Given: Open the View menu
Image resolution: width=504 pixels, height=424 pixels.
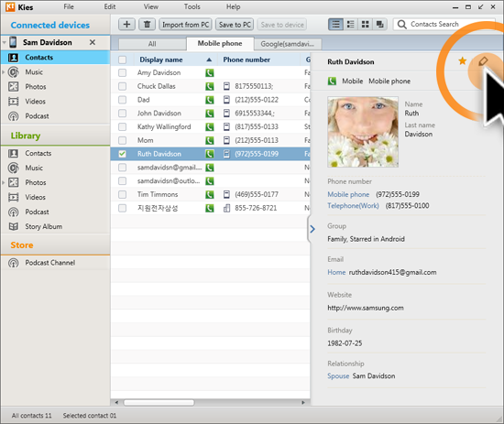Looking at the screenshot, I should 151,6.
